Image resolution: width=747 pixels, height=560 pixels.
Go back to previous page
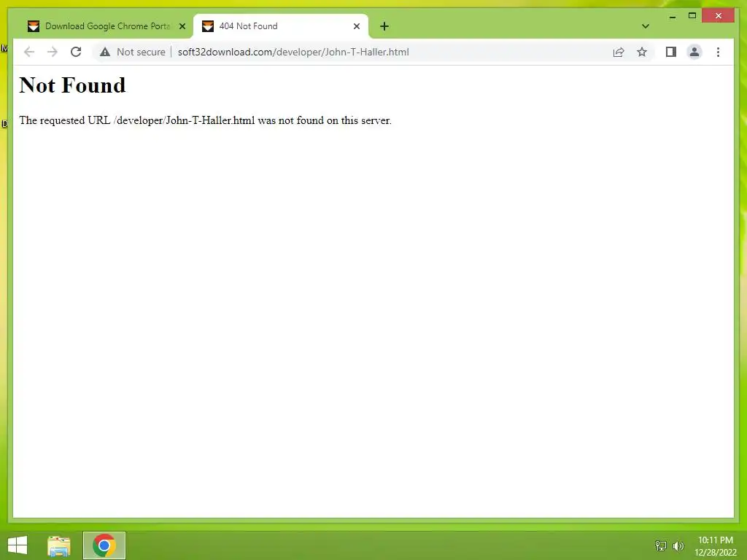[29, 52]
